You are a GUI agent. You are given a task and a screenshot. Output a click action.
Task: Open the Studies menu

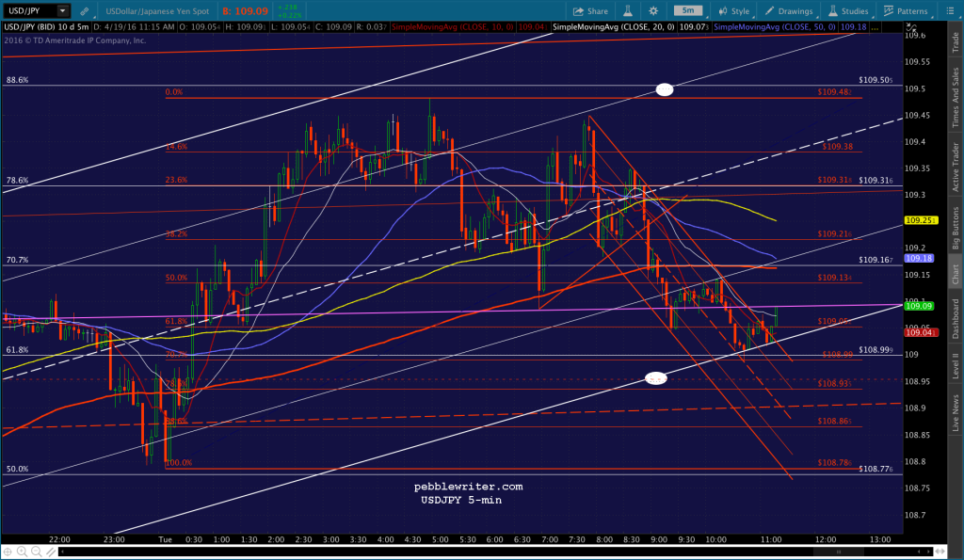pos(848,11)
